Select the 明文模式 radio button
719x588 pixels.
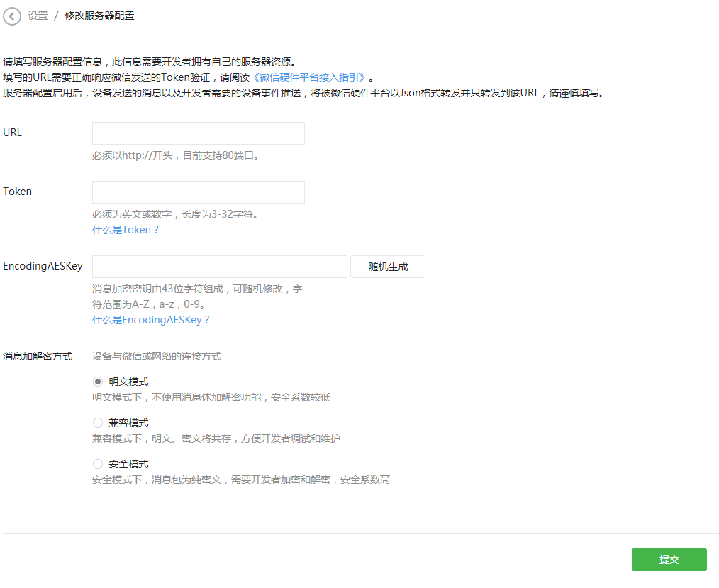click(x=97, y=382)
